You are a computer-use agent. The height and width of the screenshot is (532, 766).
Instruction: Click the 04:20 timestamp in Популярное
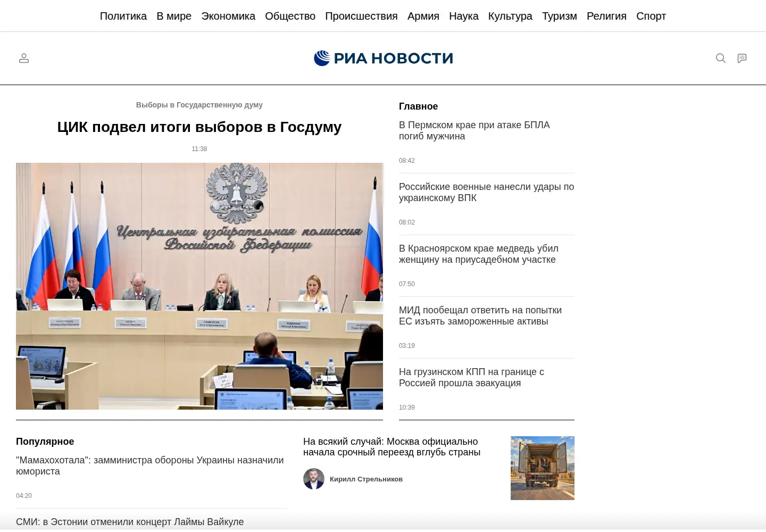[x=24, y=496]
